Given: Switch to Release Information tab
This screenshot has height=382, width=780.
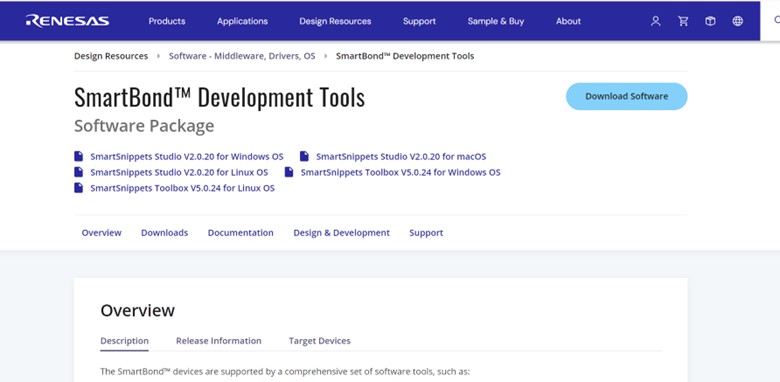Looking at the screenshot, I should pos(219,341).
